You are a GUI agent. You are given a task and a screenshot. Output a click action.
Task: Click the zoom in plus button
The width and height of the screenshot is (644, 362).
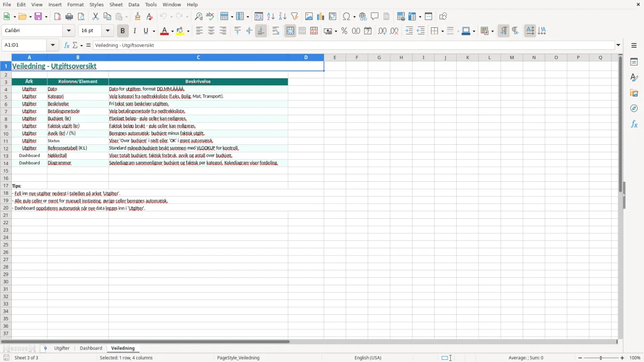pyautogui.click(x=623, y=358)
